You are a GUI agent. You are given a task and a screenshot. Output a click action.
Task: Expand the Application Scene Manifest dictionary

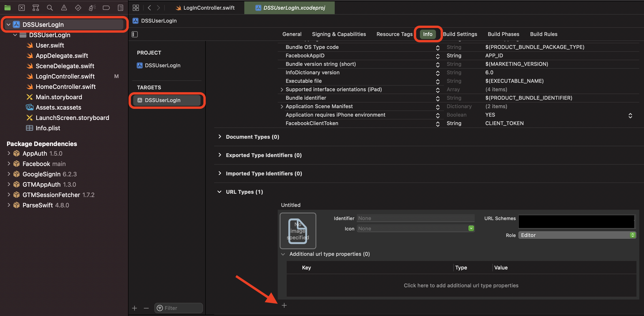281,106
